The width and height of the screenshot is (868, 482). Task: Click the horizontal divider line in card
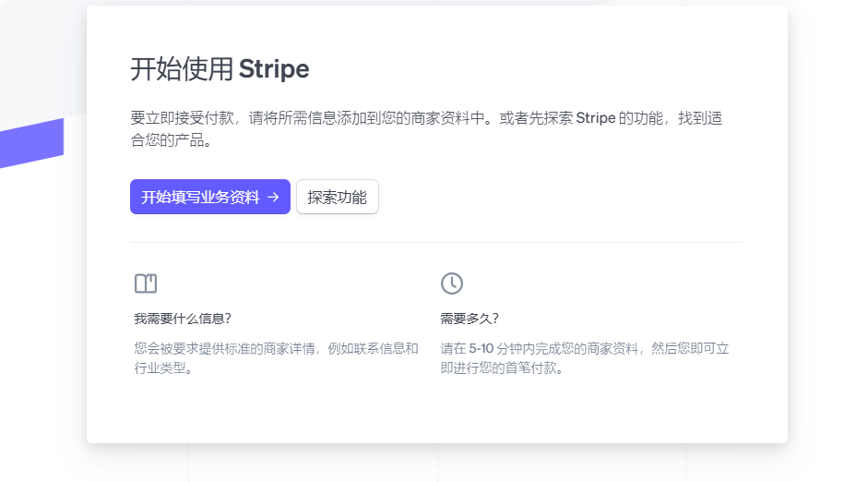coord(436,242)
